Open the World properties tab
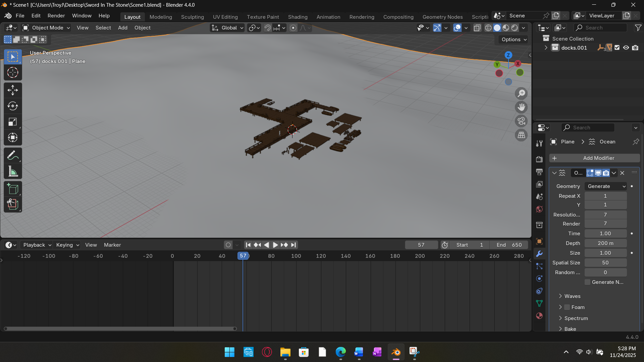This screenshot has height=362, width=644. 539,209
